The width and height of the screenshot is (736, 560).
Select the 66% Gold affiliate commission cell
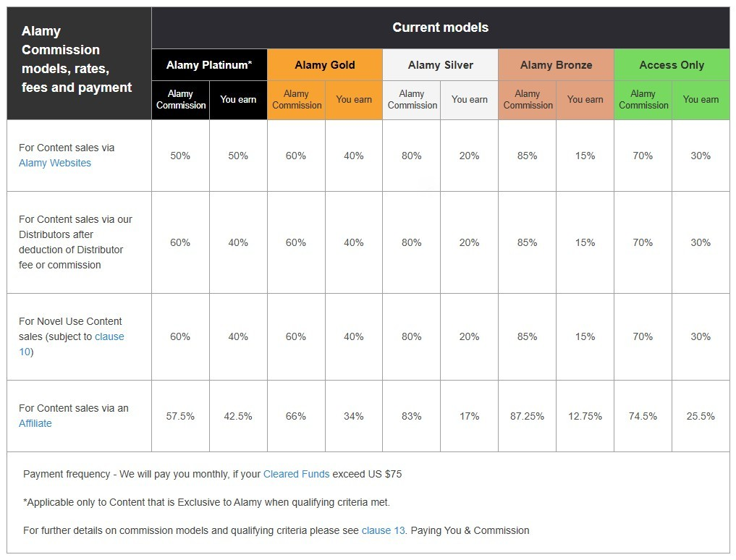tap(296, 416)
